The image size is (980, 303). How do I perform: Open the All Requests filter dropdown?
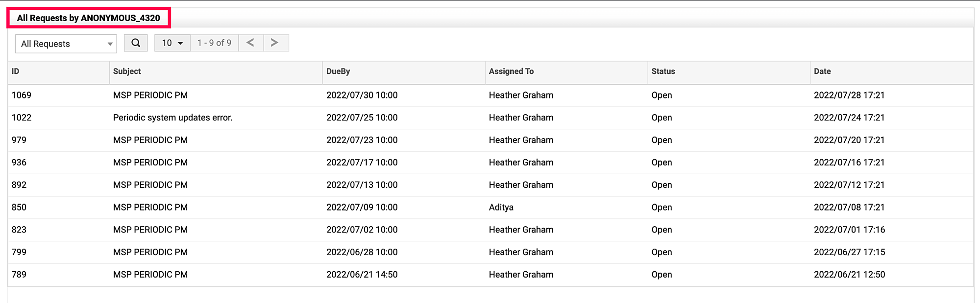66,44
